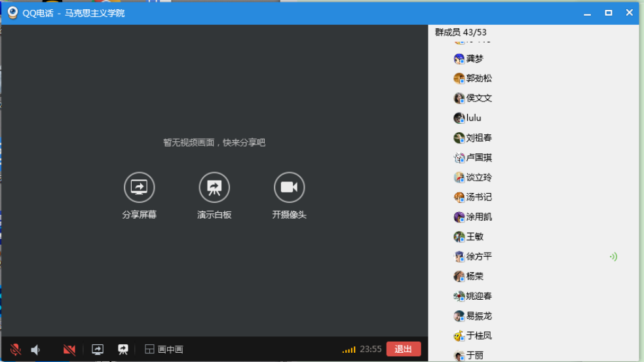Viewport: 644px width, 362px height.
Task: Select the 画中画 picture-in-picture layout
Action: (164, 350)
